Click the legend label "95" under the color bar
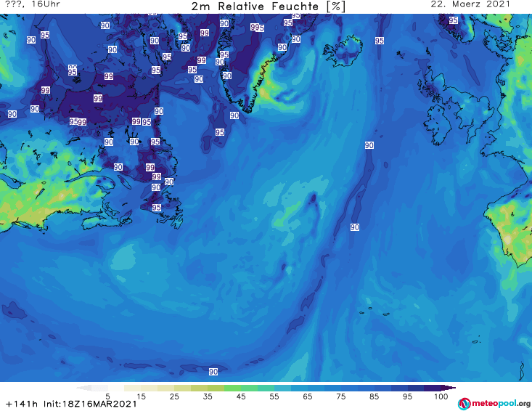The width and height of the screenshot is (532, 411). pos(407,396)
